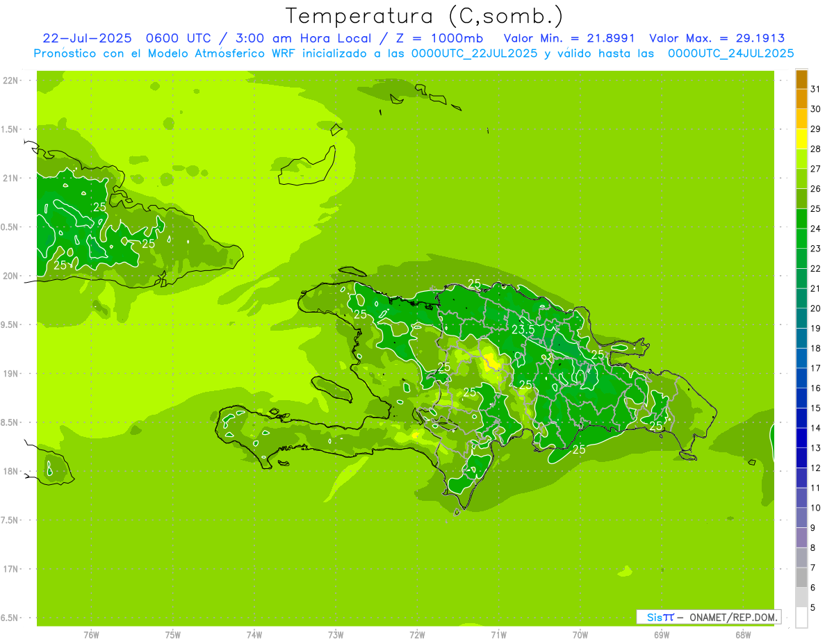Click the legend value '30'
The width and height of the screenshot is (834, 644).
815,109
